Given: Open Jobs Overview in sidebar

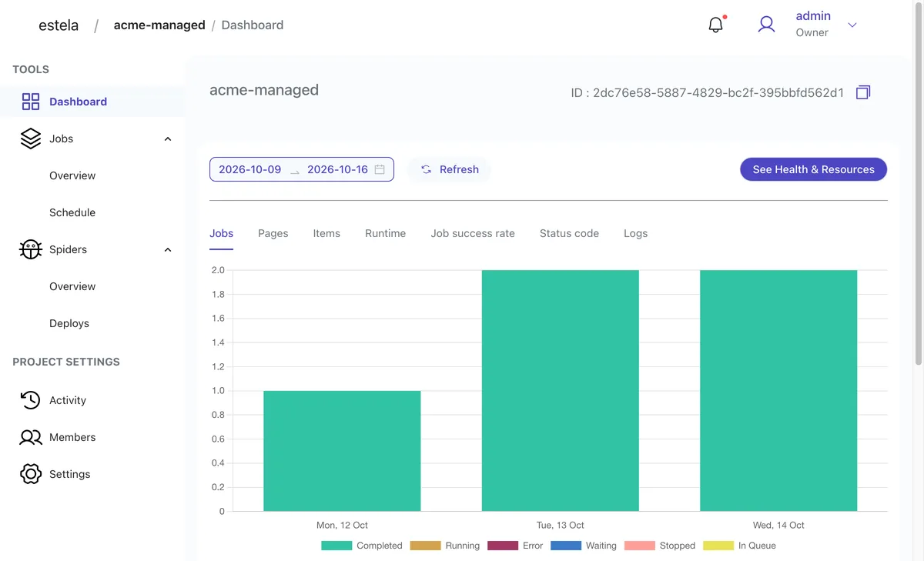Looking at the screenshot, I should [72, 175].
